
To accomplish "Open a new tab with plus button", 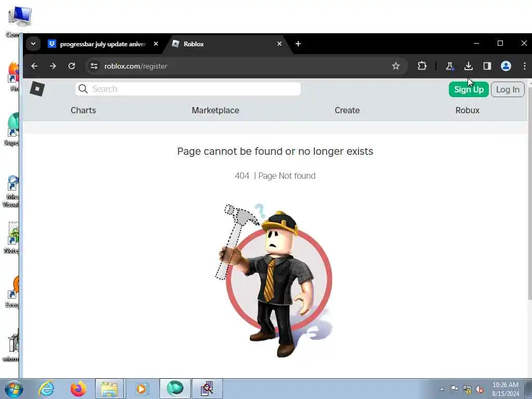I will click(298, 44).
